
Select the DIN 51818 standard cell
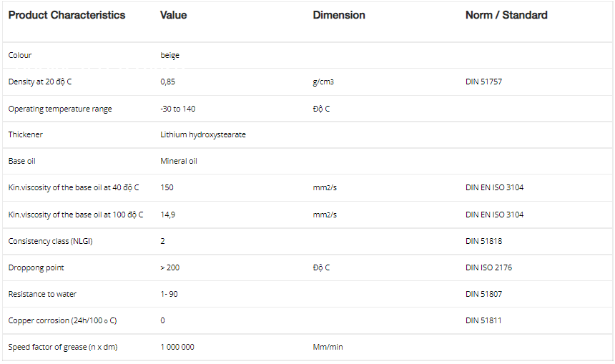[483, 241]
